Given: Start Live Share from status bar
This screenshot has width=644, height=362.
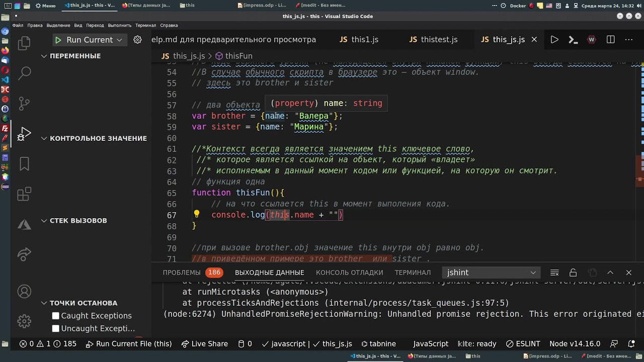Looking at the screenshot, I should click(x=204, y=344).
